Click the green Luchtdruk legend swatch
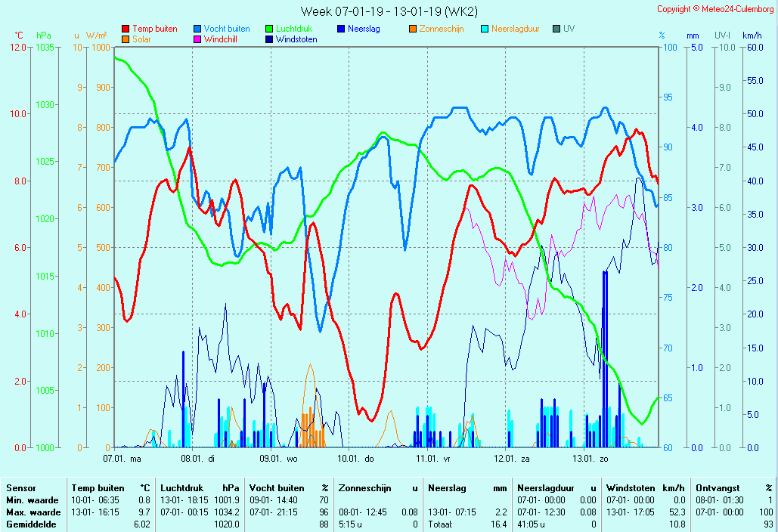 269,29
